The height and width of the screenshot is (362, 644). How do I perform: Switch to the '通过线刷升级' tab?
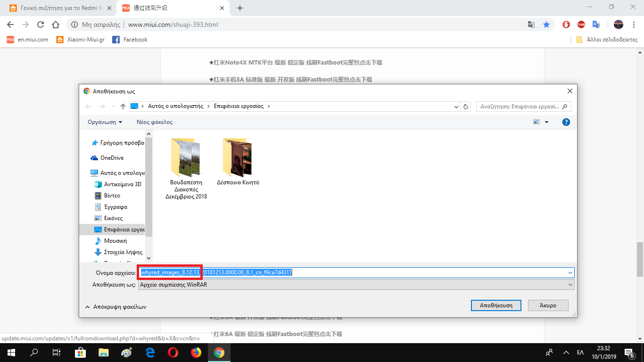pyautogui.click(x=172, y=8)
